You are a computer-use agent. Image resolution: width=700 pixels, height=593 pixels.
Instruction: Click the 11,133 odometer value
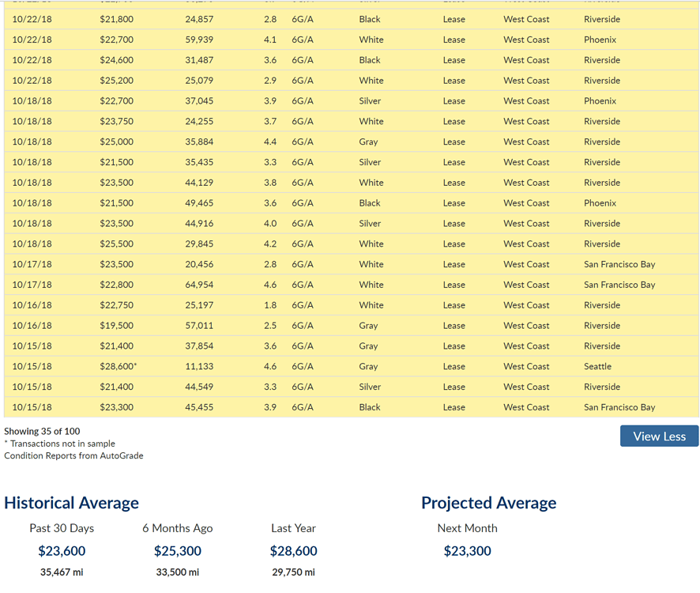click(196, 366)
